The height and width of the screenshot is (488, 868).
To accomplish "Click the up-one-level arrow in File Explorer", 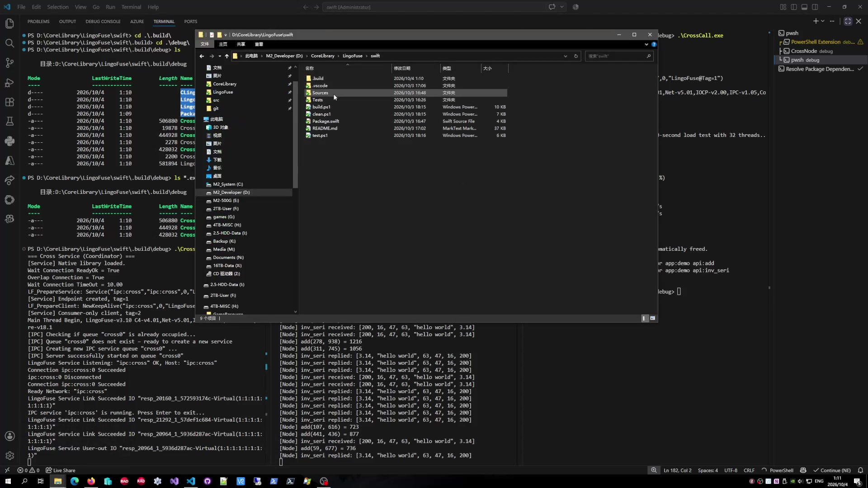I will [x=227, y=56].
